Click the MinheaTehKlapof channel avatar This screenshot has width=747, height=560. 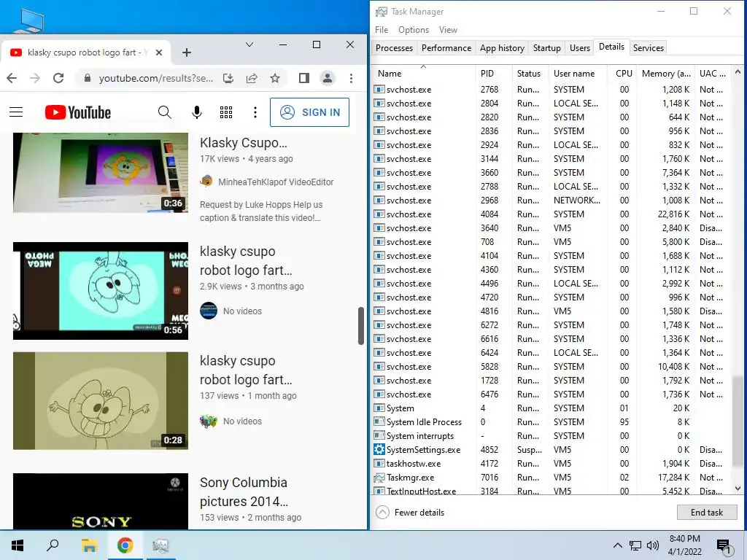point(206,182)
